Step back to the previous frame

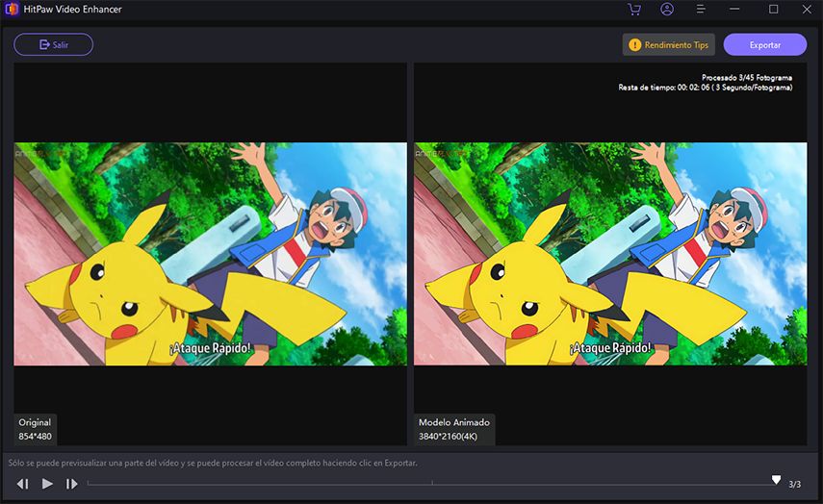click(23, 484)
